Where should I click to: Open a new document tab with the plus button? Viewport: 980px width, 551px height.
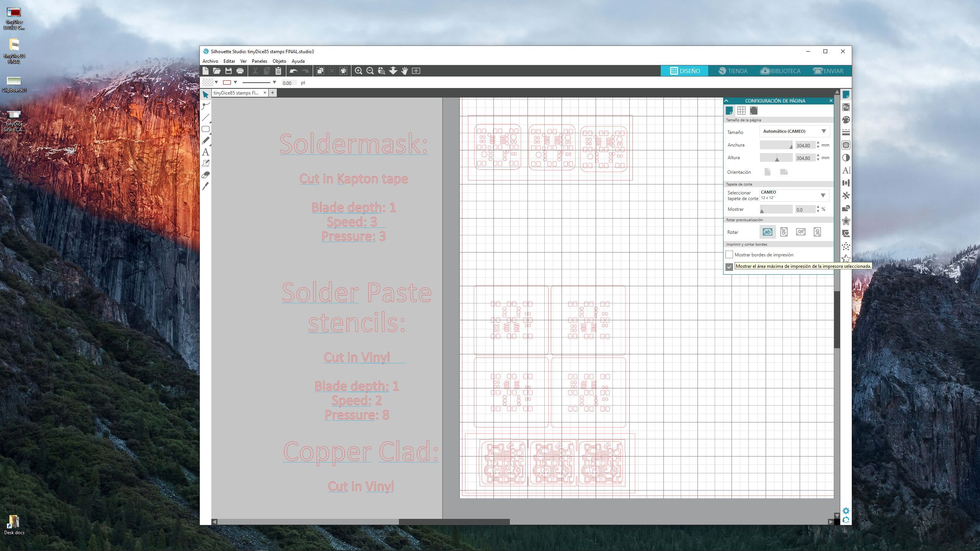pyautogui.click(x=273, y=93)
